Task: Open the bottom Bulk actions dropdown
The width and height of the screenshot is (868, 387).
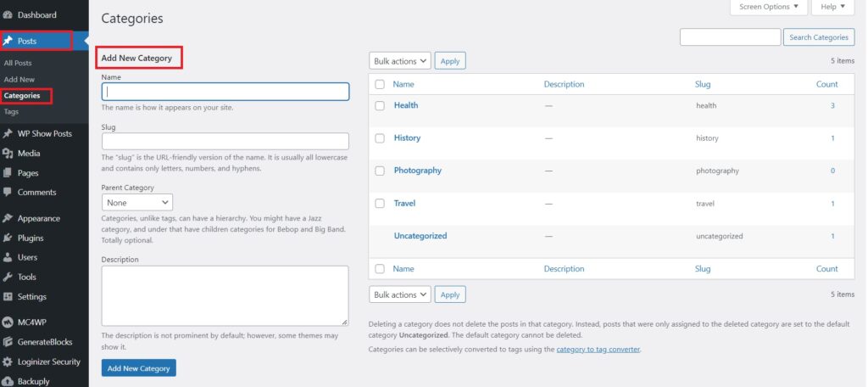Action: coord(400,294)
